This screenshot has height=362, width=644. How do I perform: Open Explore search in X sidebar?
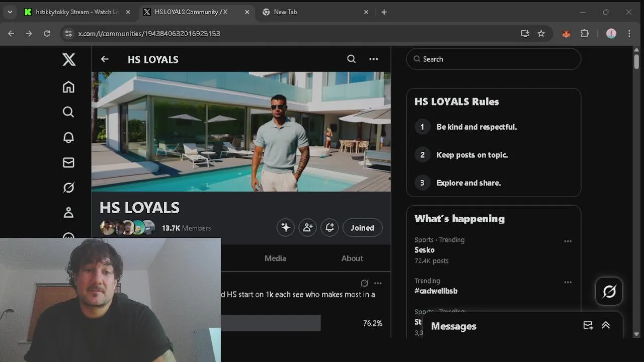pos(68,112)
